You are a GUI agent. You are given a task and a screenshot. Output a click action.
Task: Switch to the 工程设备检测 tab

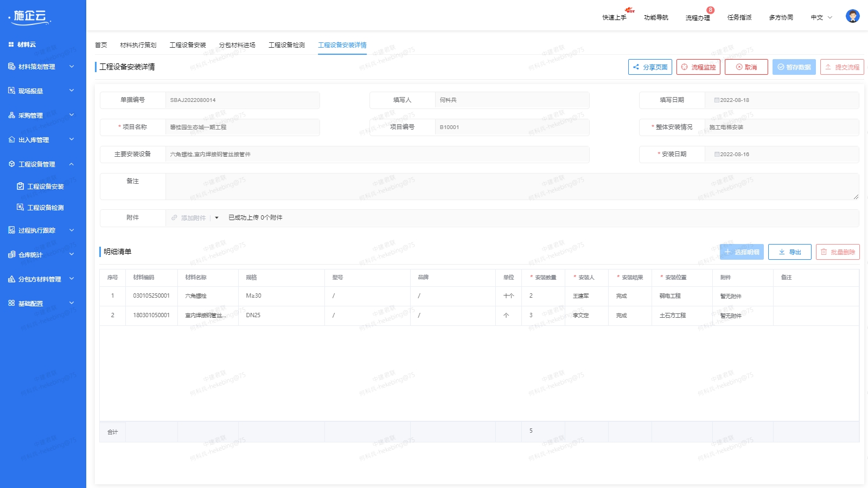click(x=286, y=45)
